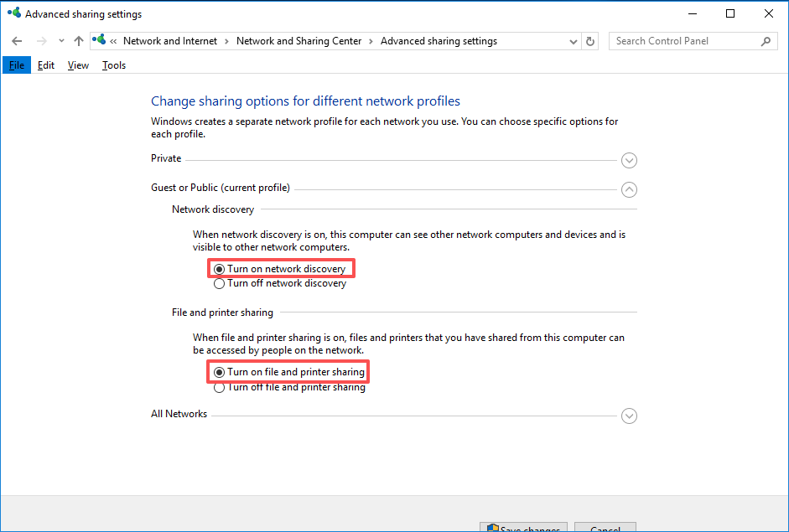Click Network and Internet breadcrumb
This screenshot has height=532, width=789.
tap(170, 41)
